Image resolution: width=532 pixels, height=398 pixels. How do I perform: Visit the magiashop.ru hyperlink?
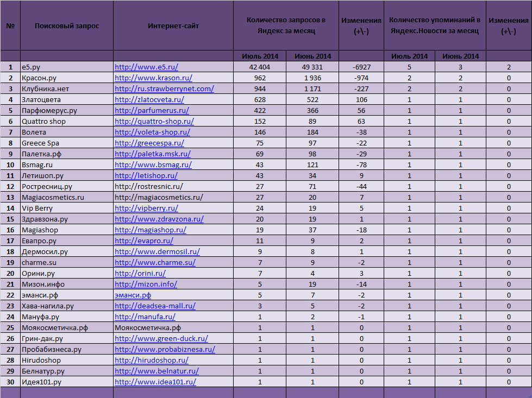[151, 230]
